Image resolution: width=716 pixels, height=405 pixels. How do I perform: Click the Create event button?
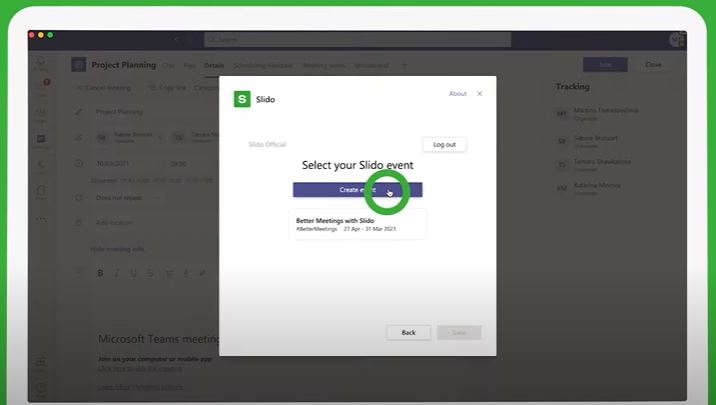(357, 190)
